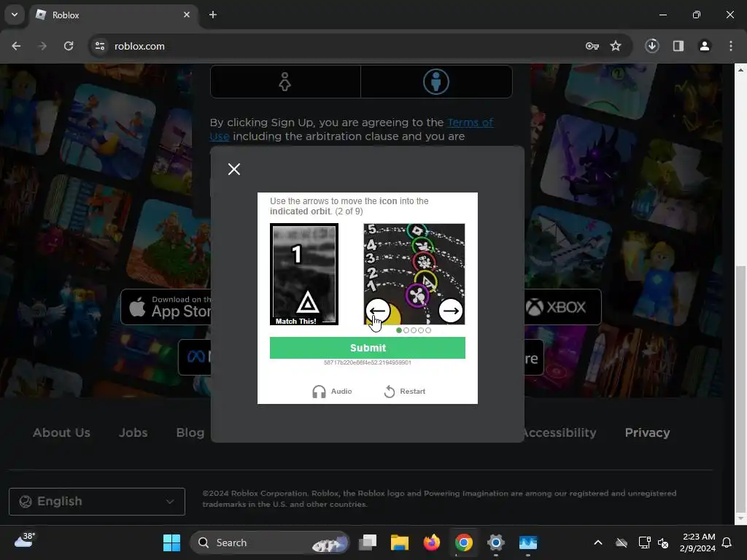Click Download on the App Store badge

(x=167, y=307)
